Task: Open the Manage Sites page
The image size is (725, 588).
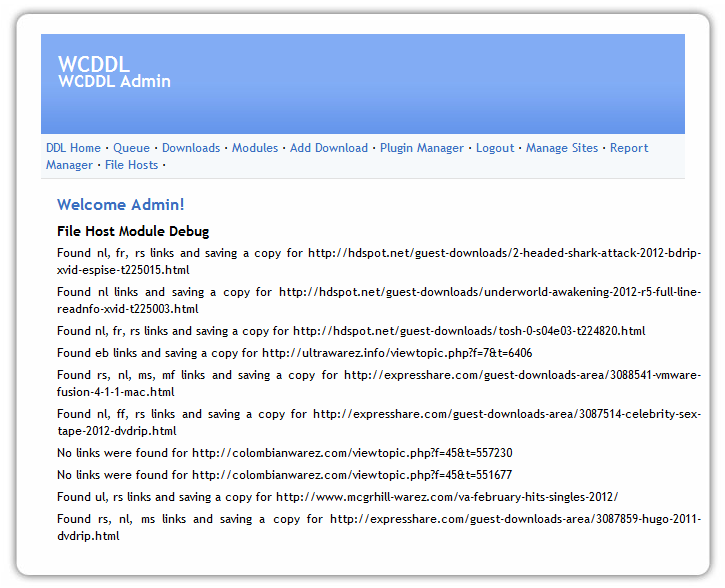Action: tap(562, 148)
